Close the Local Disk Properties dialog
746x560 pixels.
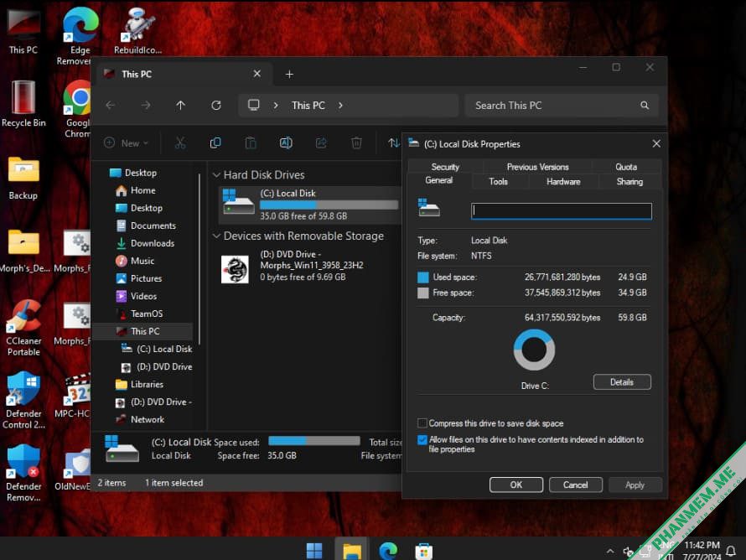click(656, 143)
